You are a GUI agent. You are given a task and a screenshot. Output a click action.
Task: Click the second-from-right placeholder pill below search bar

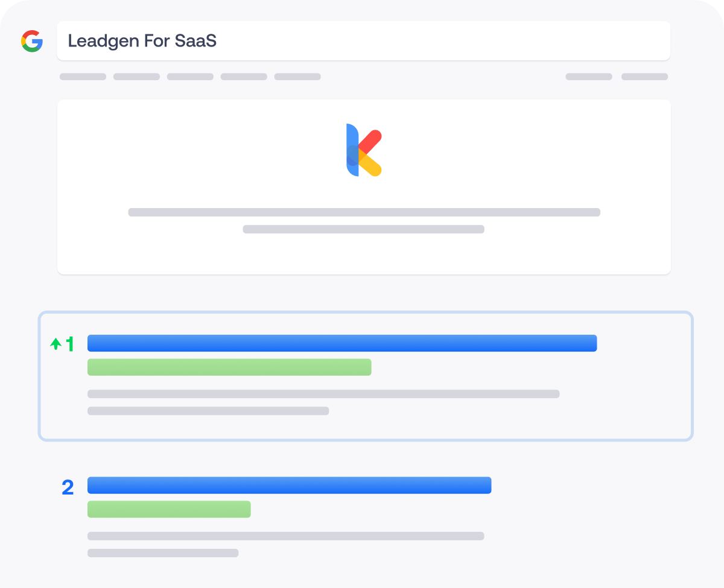coord(589,77)
